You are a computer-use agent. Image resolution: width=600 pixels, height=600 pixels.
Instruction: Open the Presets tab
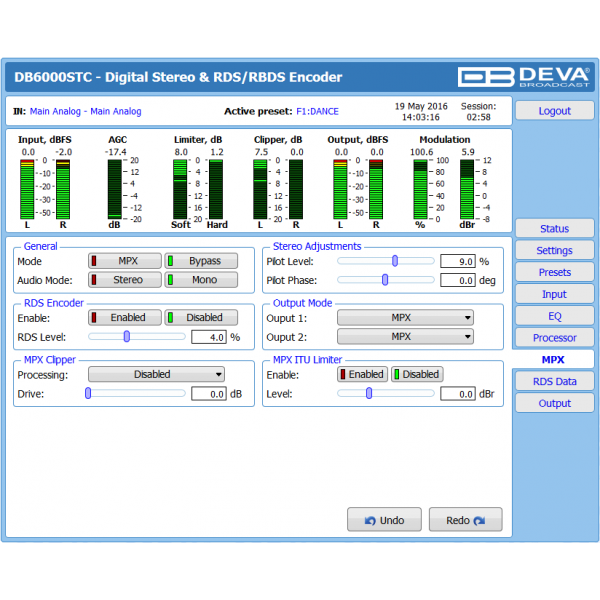pyautogui.click(x=554, y=272)
